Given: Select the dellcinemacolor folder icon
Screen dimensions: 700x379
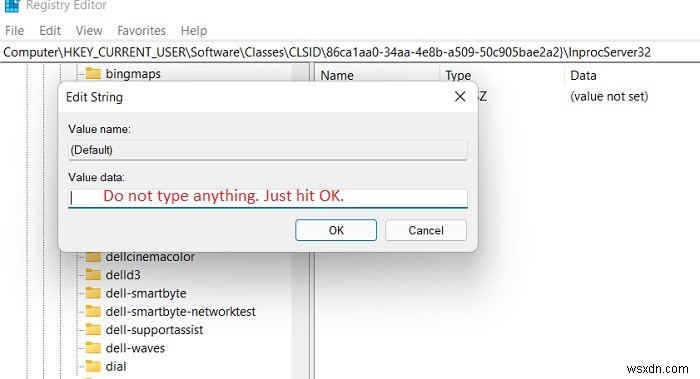Looking at the screenshot, I should (x=93, y=257).
